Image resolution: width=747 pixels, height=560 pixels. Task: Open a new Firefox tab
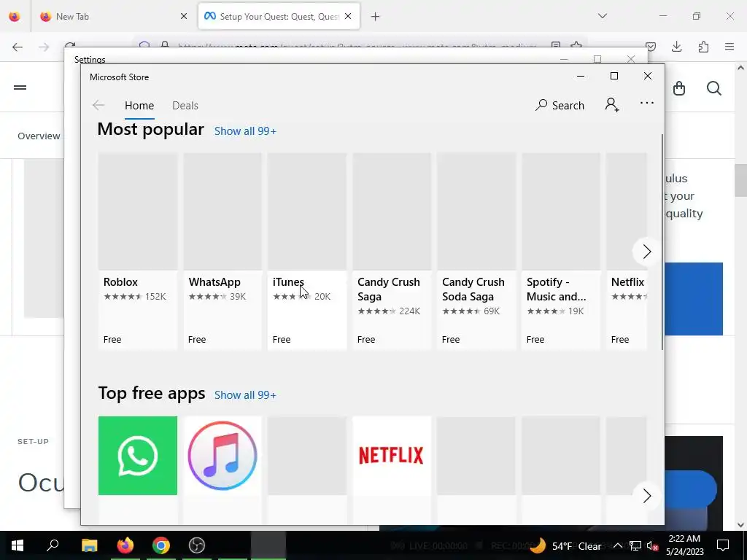click(x=376, y=17)
